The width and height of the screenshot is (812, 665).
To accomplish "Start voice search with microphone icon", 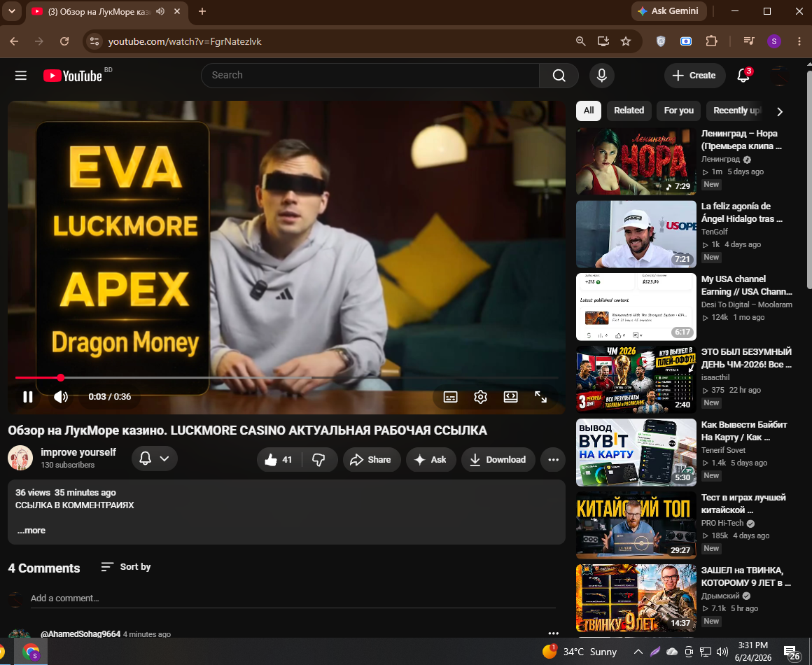I will pos(602,76).
